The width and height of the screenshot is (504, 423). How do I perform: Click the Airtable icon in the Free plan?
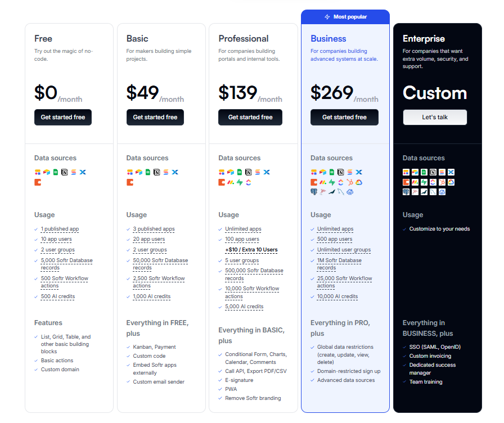47,172
